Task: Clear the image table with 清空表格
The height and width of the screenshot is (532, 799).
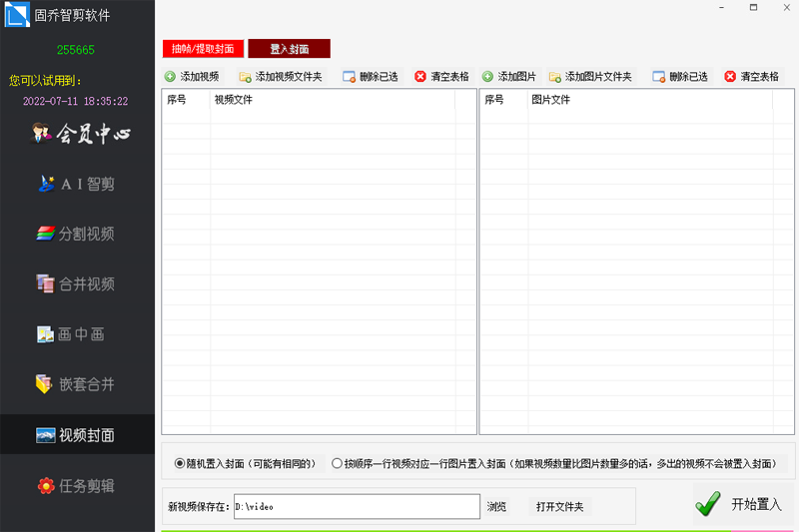Action: [x=752, y=77]
